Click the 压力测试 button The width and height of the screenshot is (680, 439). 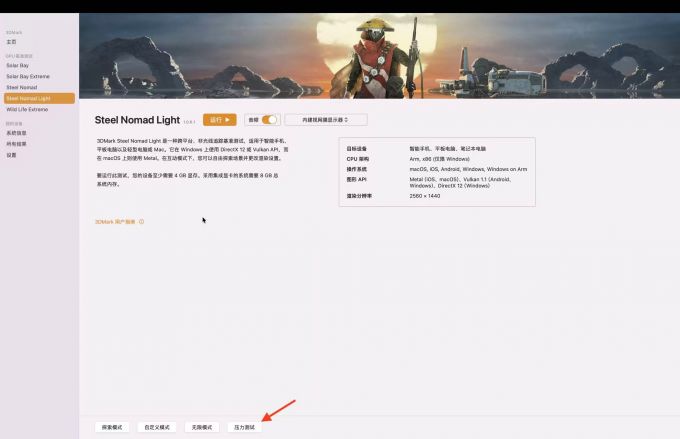[x=245, y=427]
